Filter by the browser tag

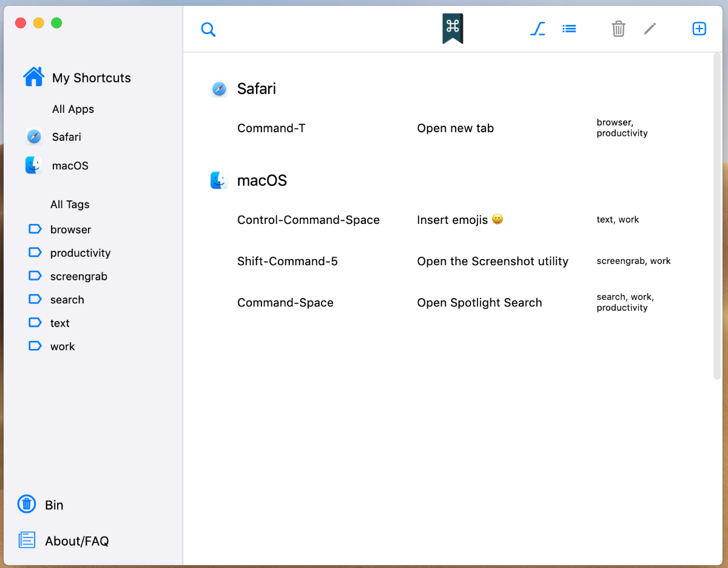pyautogui.click(x=70, y=229)
